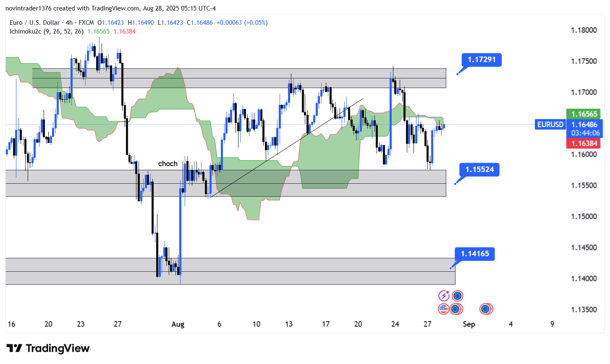This screenshot has height=364, width=610.
Task: Click the EU flag event icon beside the lightning icon
Action: click(458, 296)
